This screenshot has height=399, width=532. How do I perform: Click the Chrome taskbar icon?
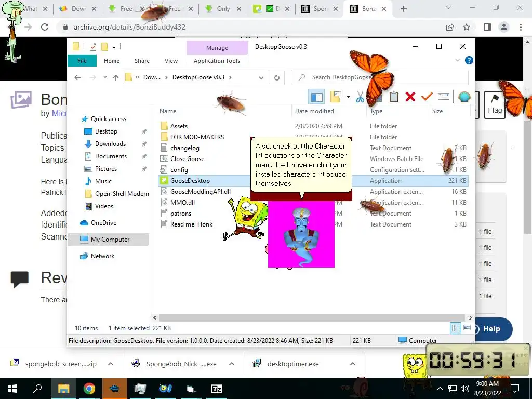click(89, 389)
